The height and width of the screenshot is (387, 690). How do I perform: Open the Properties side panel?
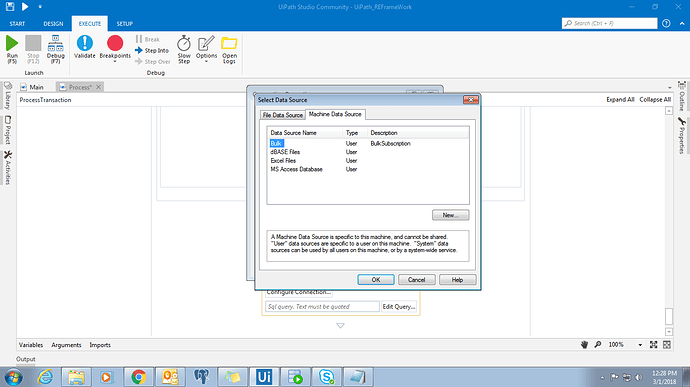682,136
